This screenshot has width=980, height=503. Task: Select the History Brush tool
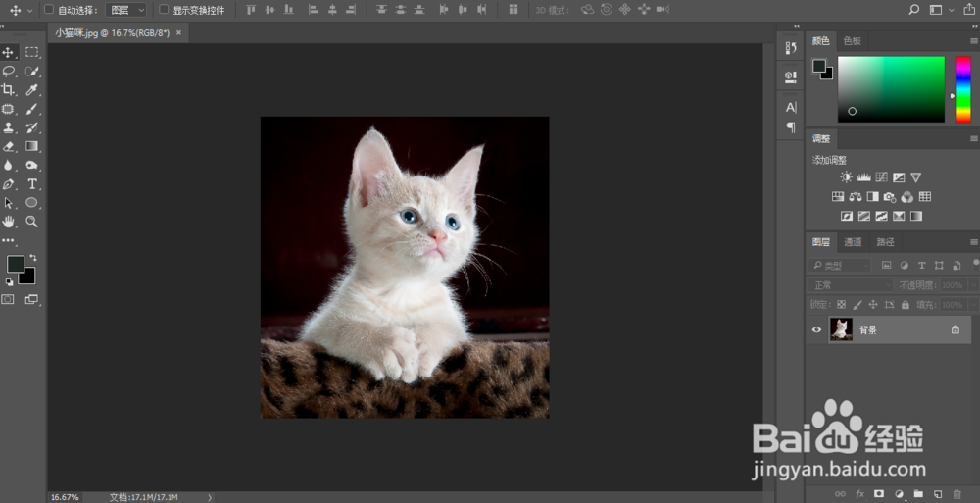[x=32, y=127]
